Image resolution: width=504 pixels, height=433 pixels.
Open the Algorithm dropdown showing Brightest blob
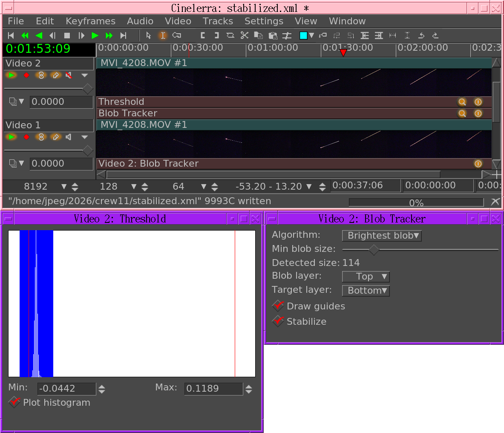coord(382,236)
